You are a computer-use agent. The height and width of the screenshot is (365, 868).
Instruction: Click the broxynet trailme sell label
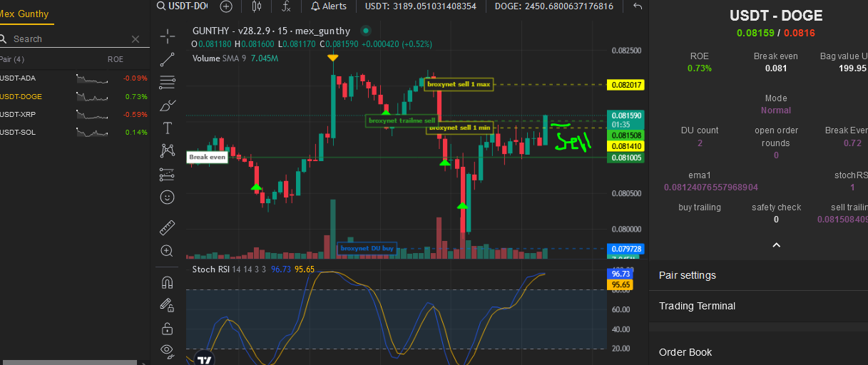(x=401, y=120)
